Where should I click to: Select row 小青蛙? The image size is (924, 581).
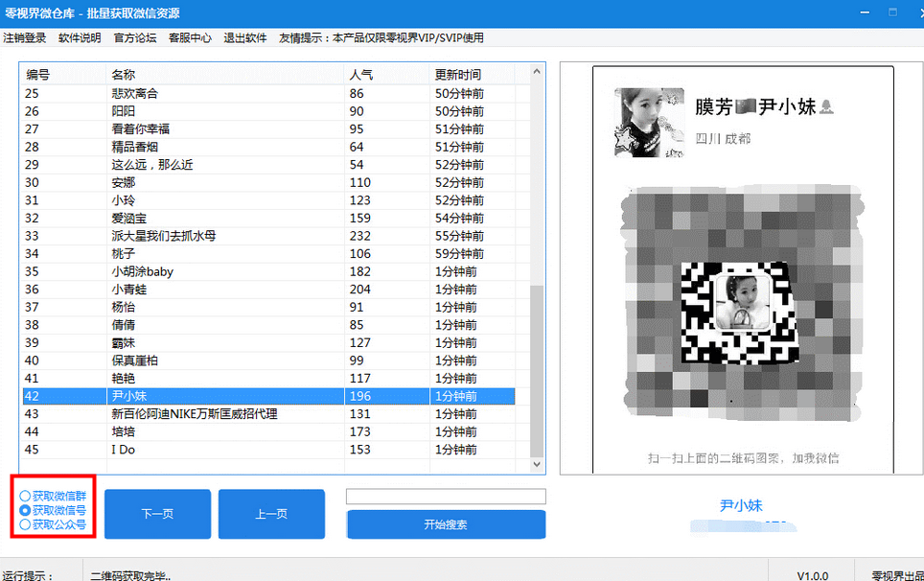tap(268, 290)
